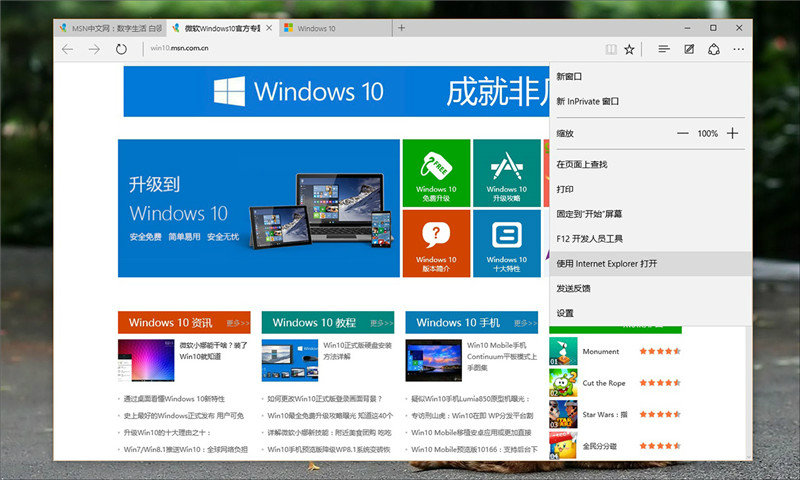Viewport: 800px width, 480px height.
Task: Open the More actions ellipsis menu
Action: 738,49
